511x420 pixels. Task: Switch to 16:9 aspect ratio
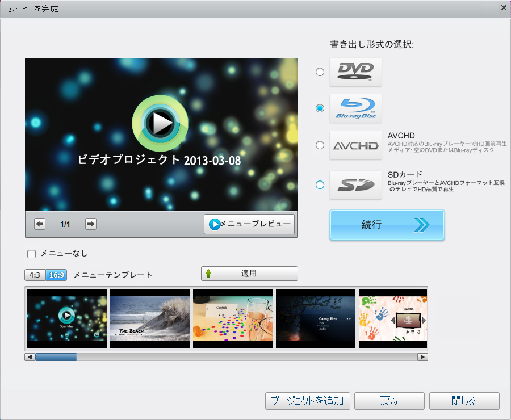[56, 275]
